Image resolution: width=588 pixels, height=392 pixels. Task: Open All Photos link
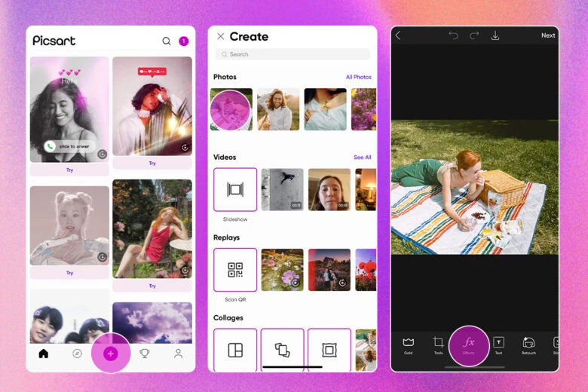359,77
